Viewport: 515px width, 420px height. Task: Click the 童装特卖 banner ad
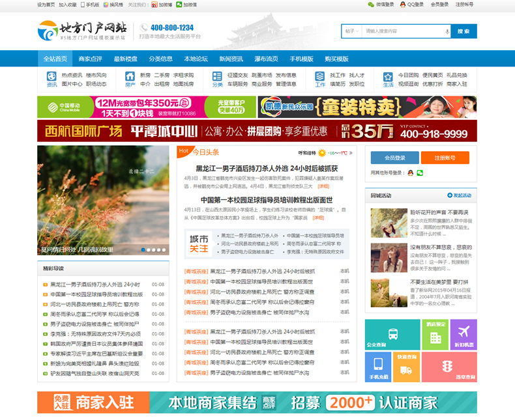coord(367,107)
